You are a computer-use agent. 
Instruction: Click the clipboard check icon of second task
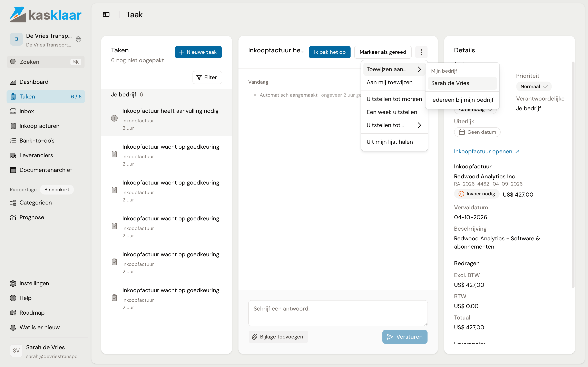114,154
